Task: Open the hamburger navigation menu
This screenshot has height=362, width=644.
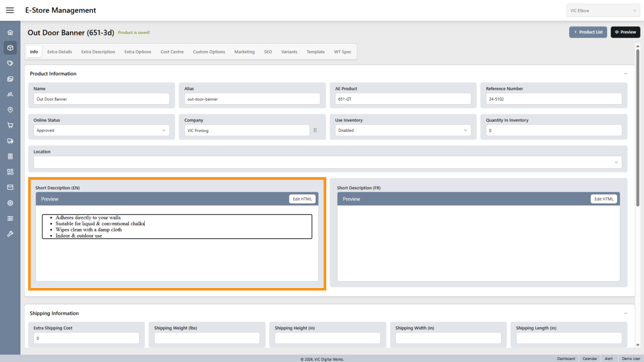Action: pos(10,10)
